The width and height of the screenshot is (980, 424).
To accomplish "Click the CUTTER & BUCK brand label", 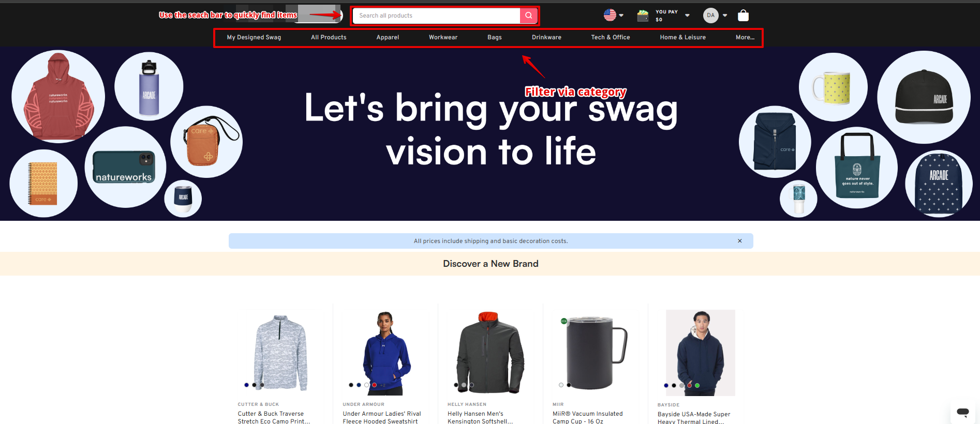I will click(x=258, y=404).
